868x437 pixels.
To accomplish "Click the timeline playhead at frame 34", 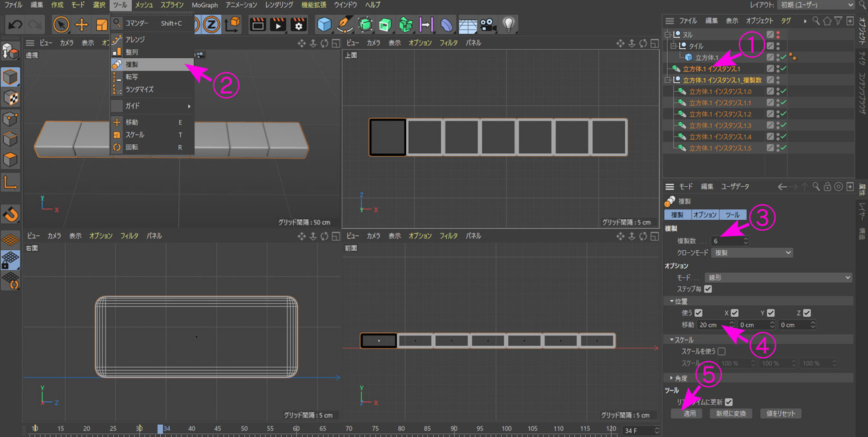I will [x=160, y=429].
